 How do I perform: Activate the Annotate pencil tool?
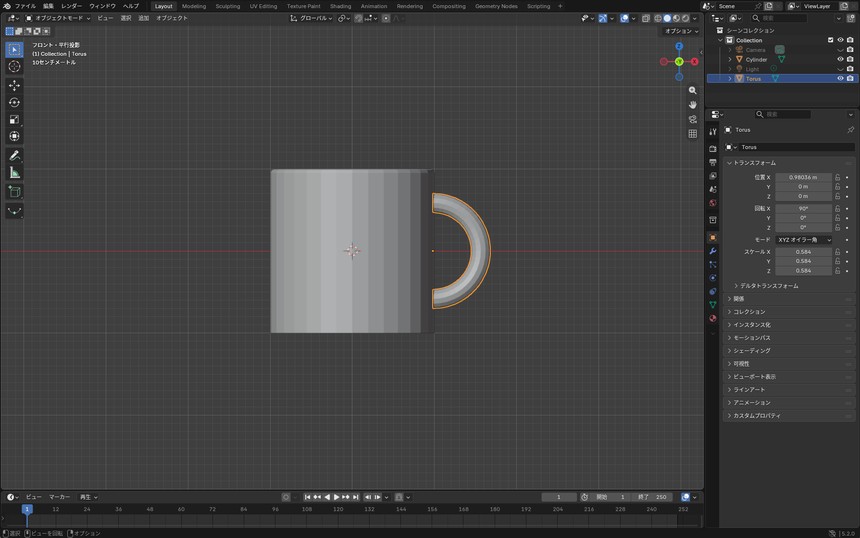[14, 156]
